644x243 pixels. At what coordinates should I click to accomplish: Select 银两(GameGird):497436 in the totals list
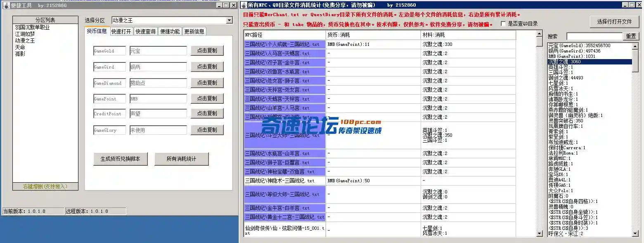[590, 51]
